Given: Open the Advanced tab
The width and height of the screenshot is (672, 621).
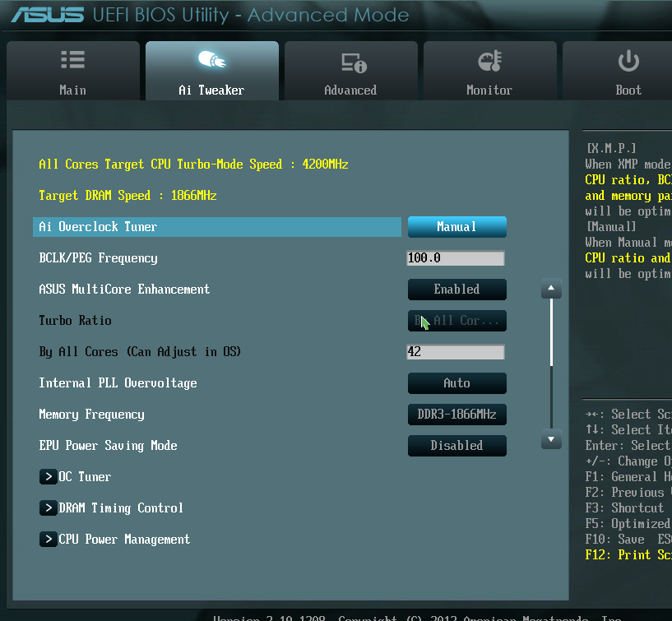Looking at the screenshot, I should [350, 71].
